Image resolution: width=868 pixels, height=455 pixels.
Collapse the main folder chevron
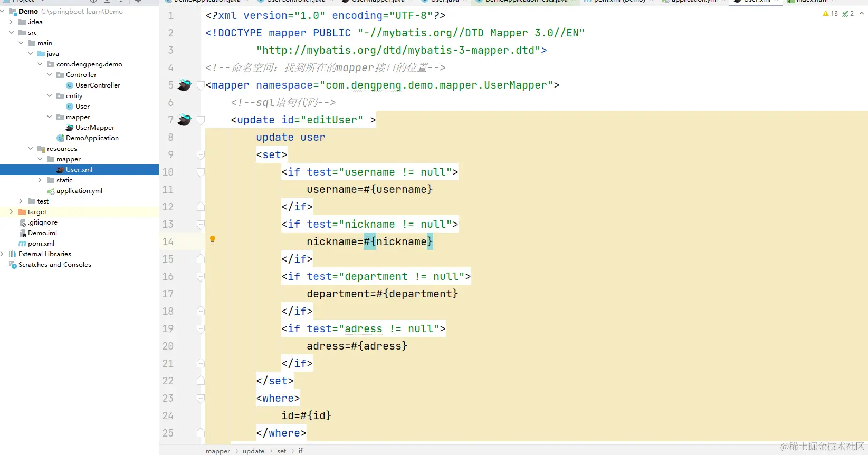pos(21,43)
